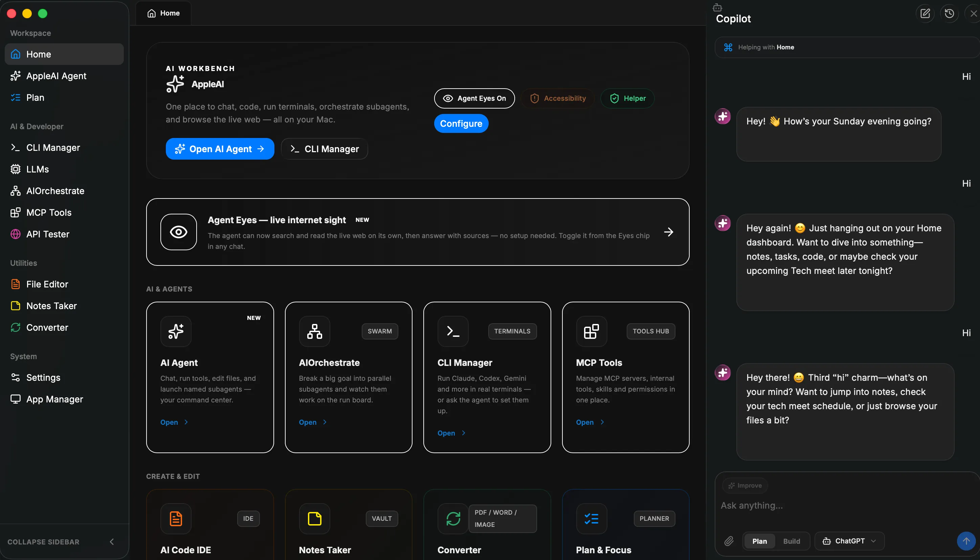Open the ChatGPT model dropdown
The height and width of the screenshot is (560, 980).
[x=850, y=541]
